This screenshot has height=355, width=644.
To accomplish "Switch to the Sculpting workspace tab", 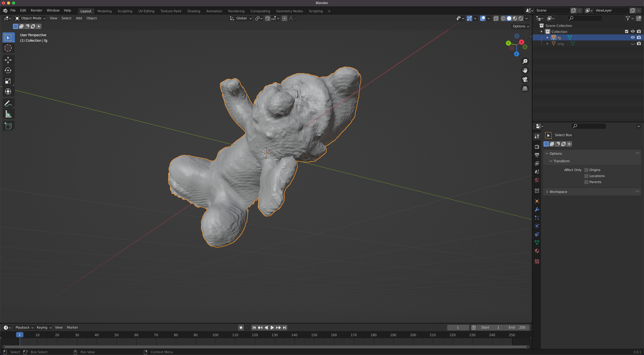I will [x=125, y=11].
